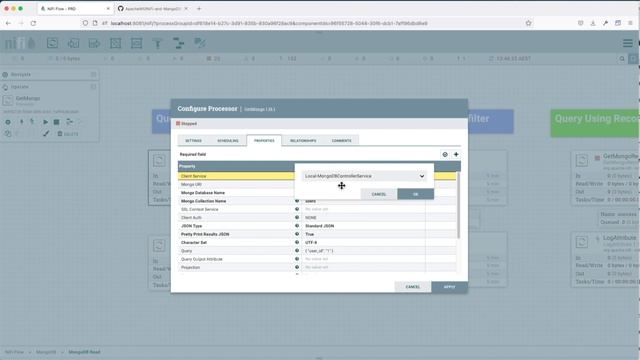Click the search magnifier in the status bar

click(622, 59)
